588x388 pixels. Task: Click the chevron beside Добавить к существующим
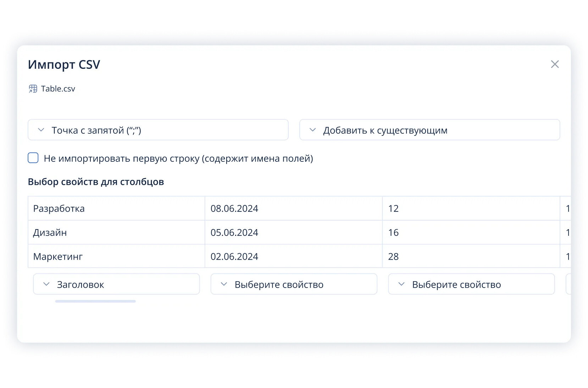click(312, 130)
